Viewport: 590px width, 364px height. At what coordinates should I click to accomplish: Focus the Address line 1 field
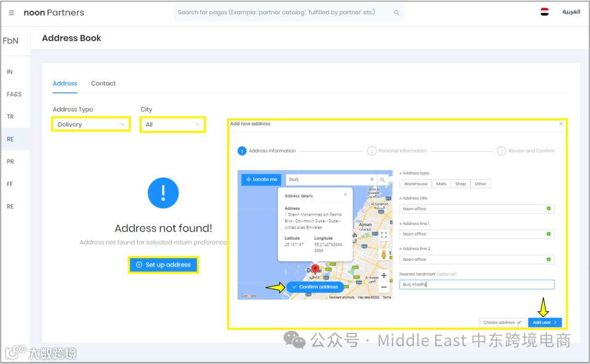(x=477, y=234)
